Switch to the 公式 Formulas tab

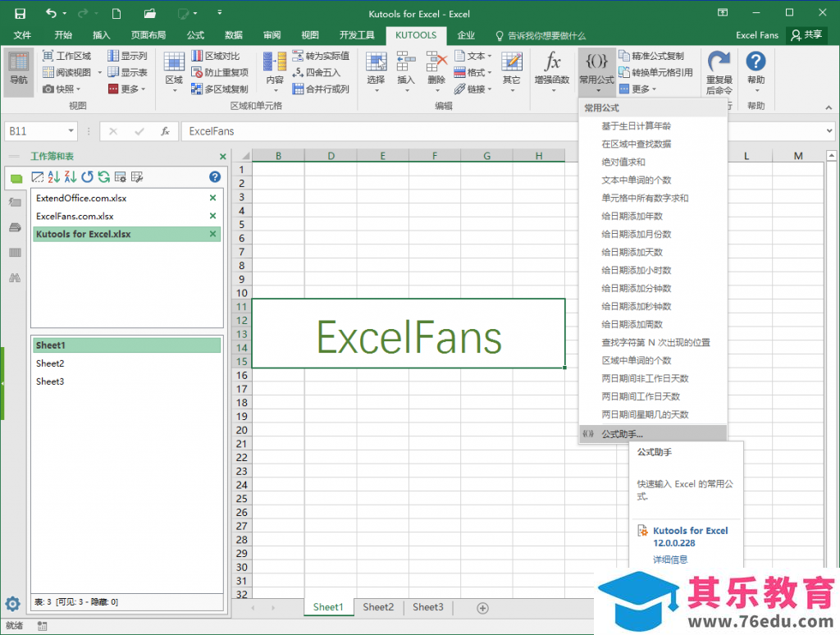195,35
